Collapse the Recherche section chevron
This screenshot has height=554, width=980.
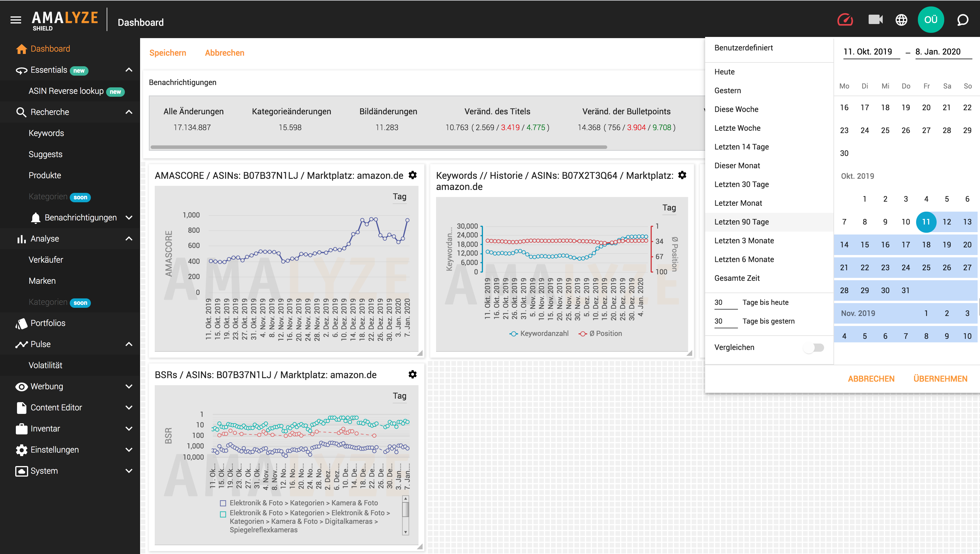[x=129, y=112]
